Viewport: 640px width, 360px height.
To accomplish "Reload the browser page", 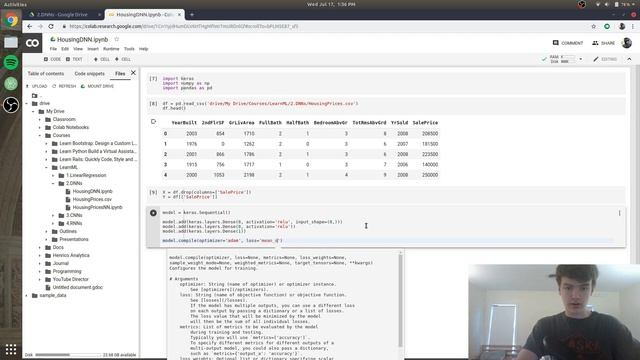I will [x=51, y=26].
